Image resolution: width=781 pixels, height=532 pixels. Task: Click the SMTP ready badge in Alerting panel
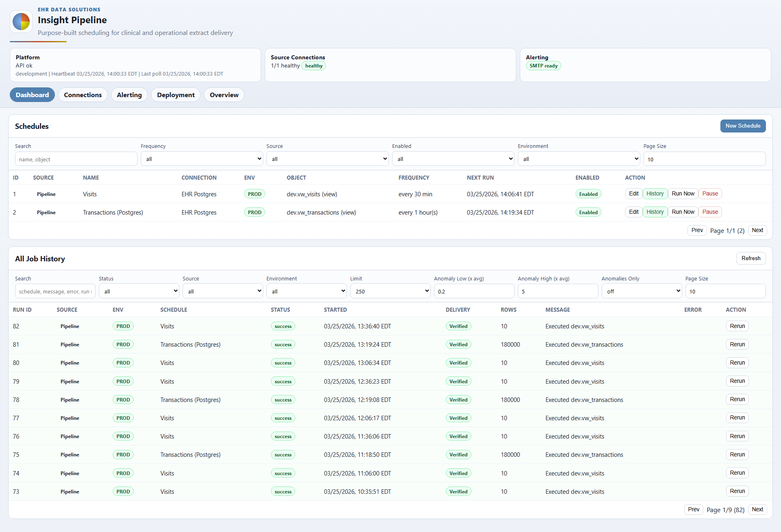click(543, 65)
